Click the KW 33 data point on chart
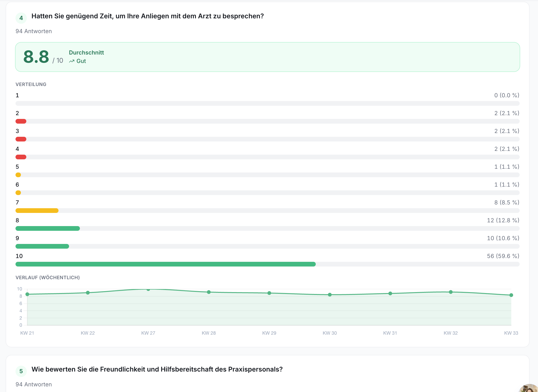This screenshot has height=392, width=538. click(511, 295)
